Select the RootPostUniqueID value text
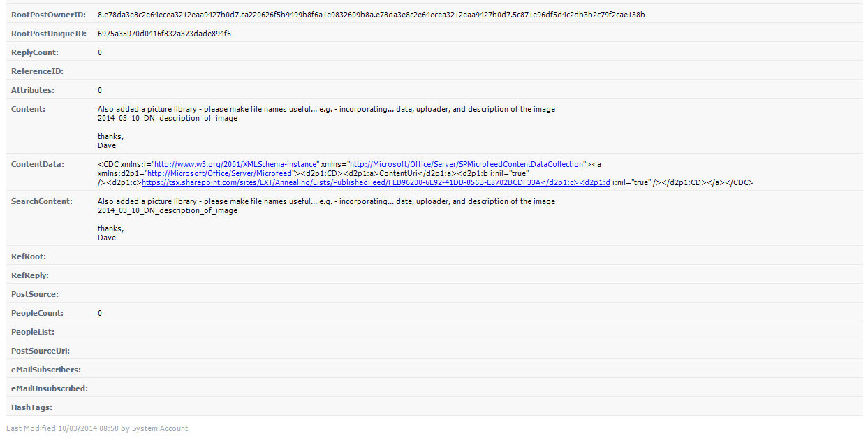 click(x=164, y=34)
